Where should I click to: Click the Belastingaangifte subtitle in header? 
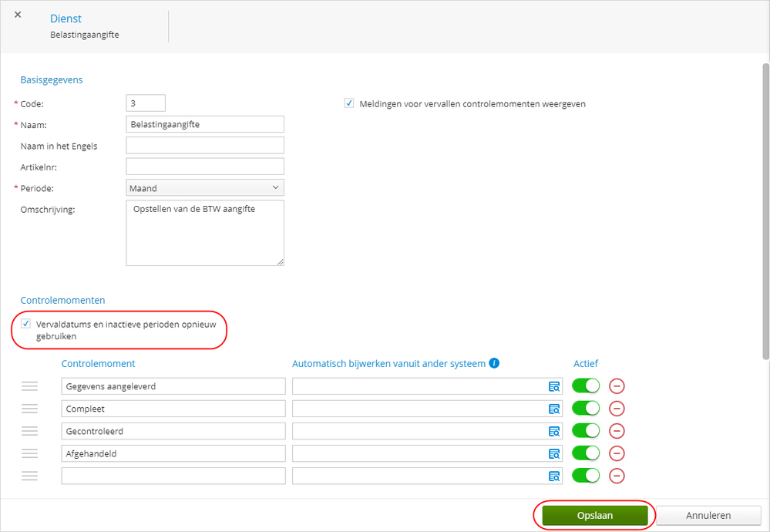[x=85, y=35]
